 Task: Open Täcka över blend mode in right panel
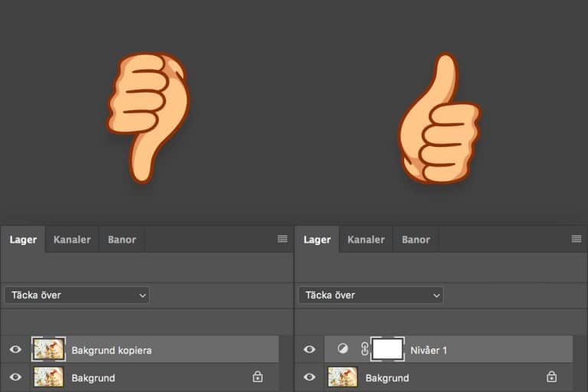pos(371,296)
